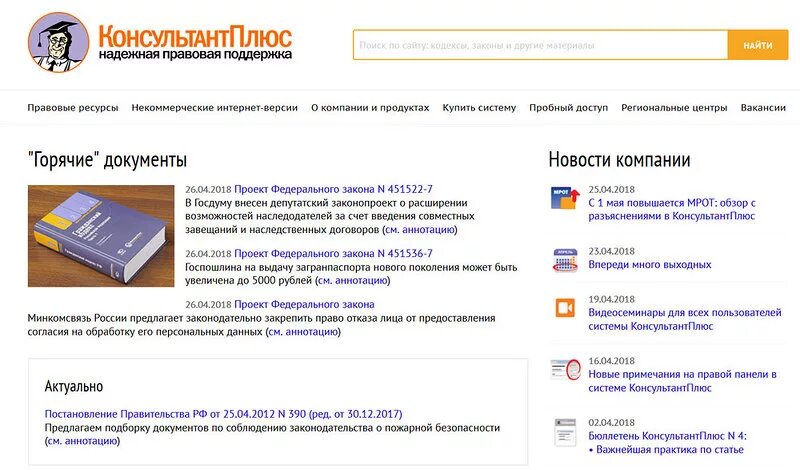The image size is (800, 470).
Task: Open Региональные центры menu item
Action: coord(674,108)
